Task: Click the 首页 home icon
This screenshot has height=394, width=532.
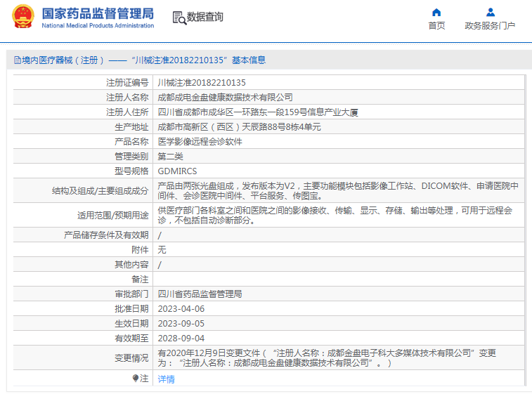Action: pyautogui.click(x=436, y=13)
